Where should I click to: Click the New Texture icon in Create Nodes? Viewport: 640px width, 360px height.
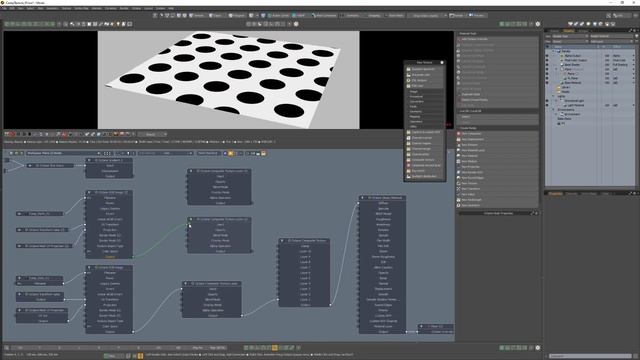pos(459,183)
